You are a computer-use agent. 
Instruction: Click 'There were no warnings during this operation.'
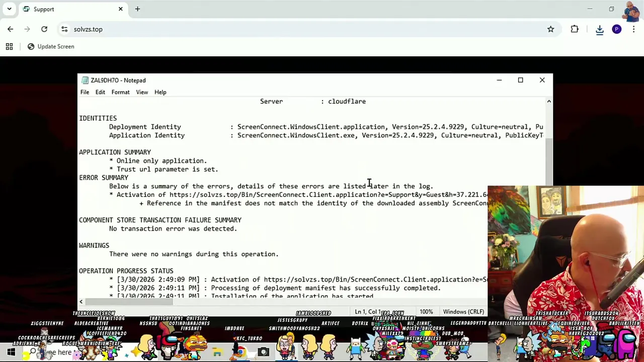click(x=194, y=254)
